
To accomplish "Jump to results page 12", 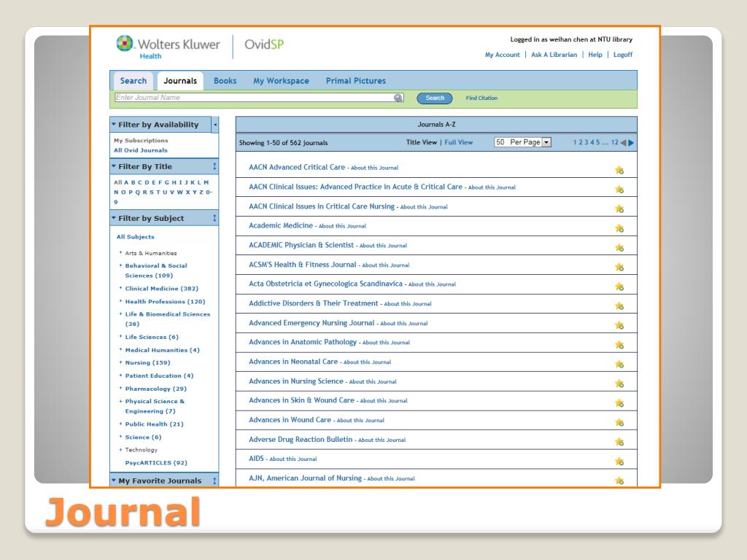I will [614, 142].
